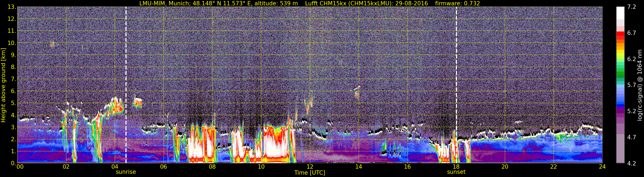This screenshot has width=644, height=177.
Task: Click the 'Time [UTC]' axis label
Action: pyautogui.click(x=310, y=173)
